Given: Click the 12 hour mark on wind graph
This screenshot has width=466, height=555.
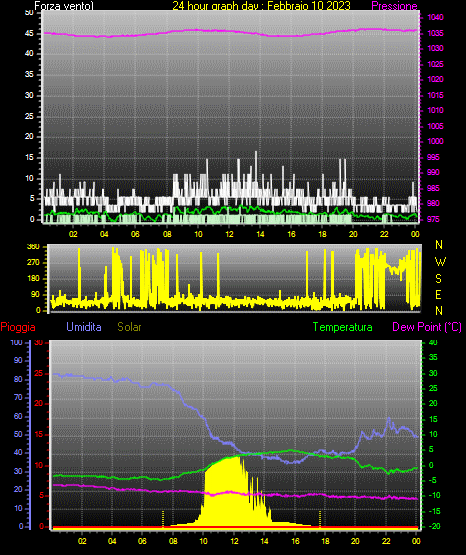Looking at the screenshot, I should click(229, 234).
